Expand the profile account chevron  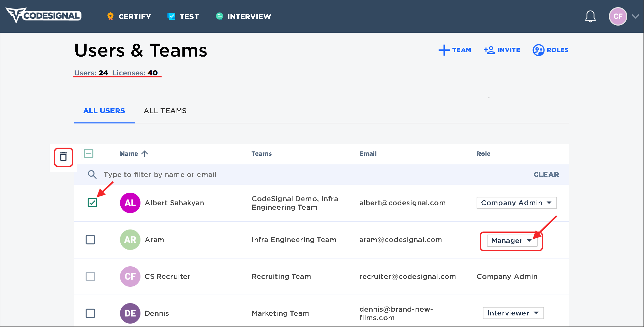tap(635, 16)
